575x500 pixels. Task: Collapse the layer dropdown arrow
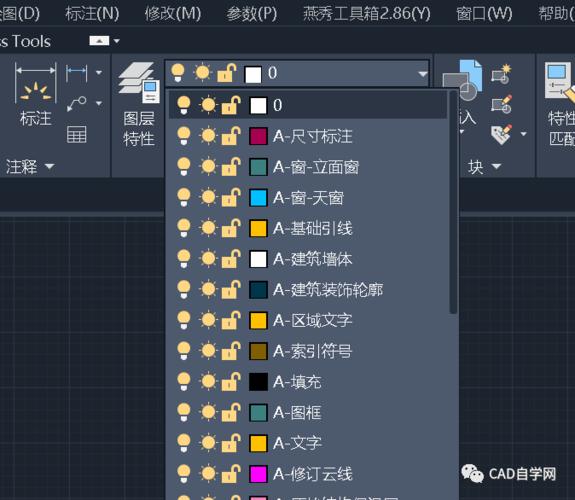point(422,74)
